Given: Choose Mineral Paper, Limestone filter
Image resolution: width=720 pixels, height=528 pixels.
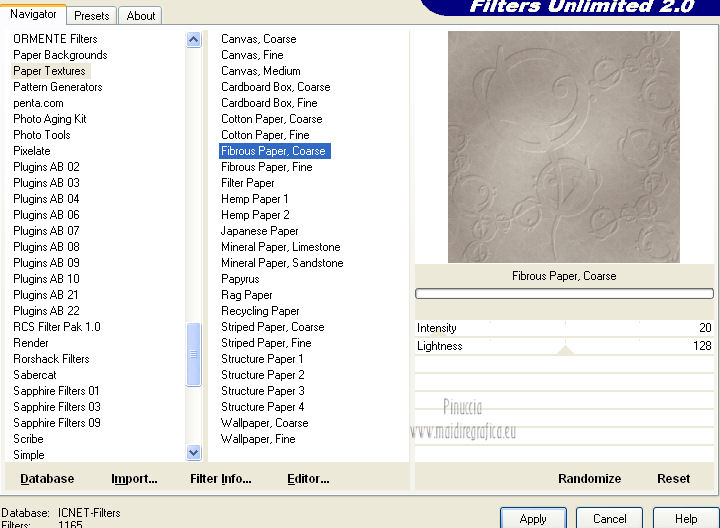Looking at the screenshot, I should [x=281, y=247].
